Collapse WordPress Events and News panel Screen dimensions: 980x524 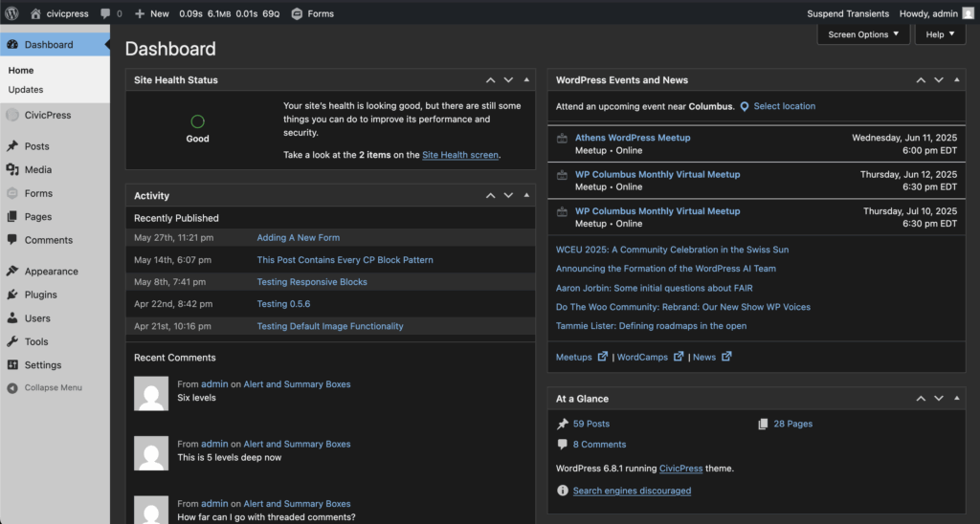956,80
